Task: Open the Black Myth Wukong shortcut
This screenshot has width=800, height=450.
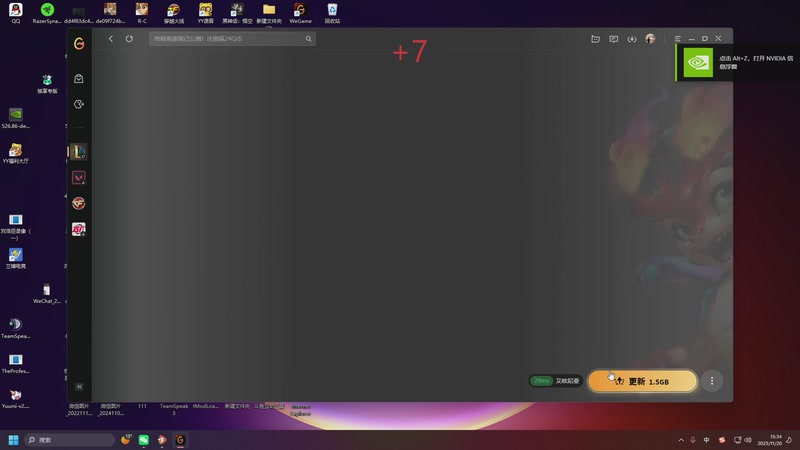Action: [237, 13]
